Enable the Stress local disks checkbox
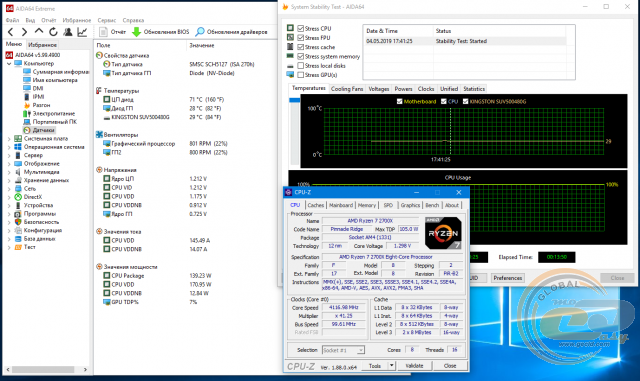The height and width of the screenshot is (381, 640). (x=301, y=65)
